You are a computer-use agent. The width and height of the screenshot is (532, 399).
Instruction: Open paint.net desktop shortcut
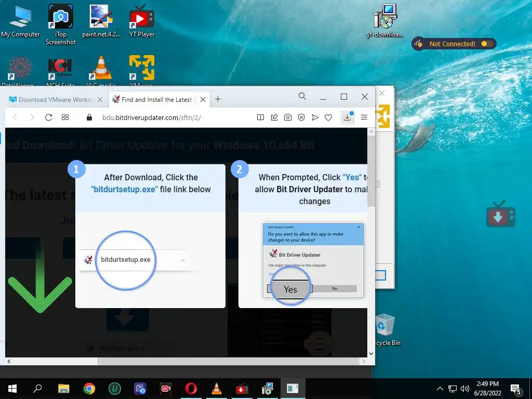pyautogui.click(x=101, y=21)
